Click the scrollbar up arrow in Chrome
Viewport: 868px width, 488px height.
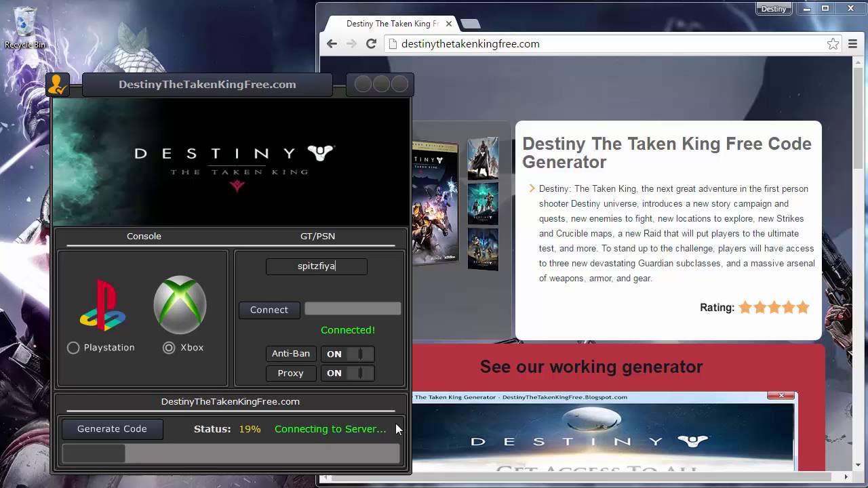[859, 62]
